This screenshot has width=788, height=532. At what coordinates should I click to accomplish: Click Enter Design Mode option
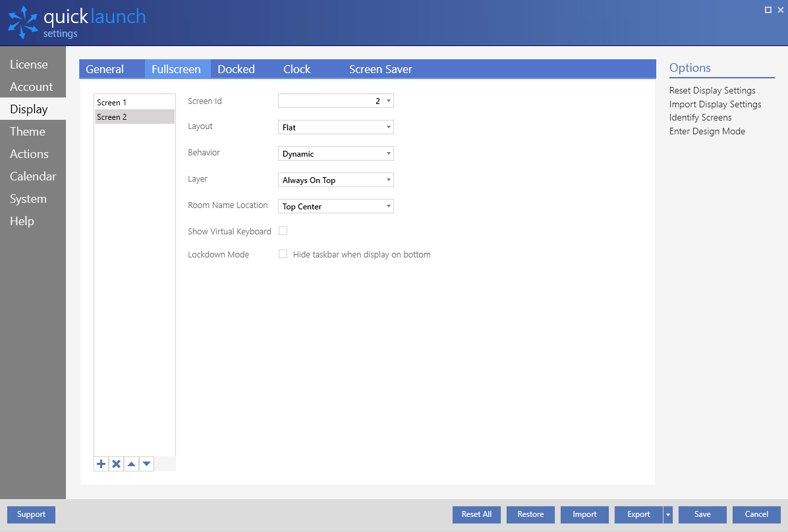[707, 131]
